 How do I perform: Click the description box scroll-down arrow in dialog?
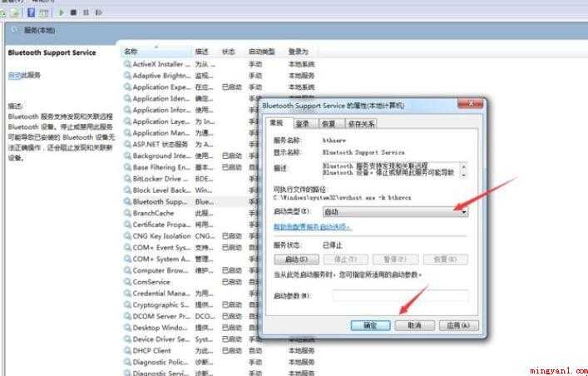click(464, 175)
